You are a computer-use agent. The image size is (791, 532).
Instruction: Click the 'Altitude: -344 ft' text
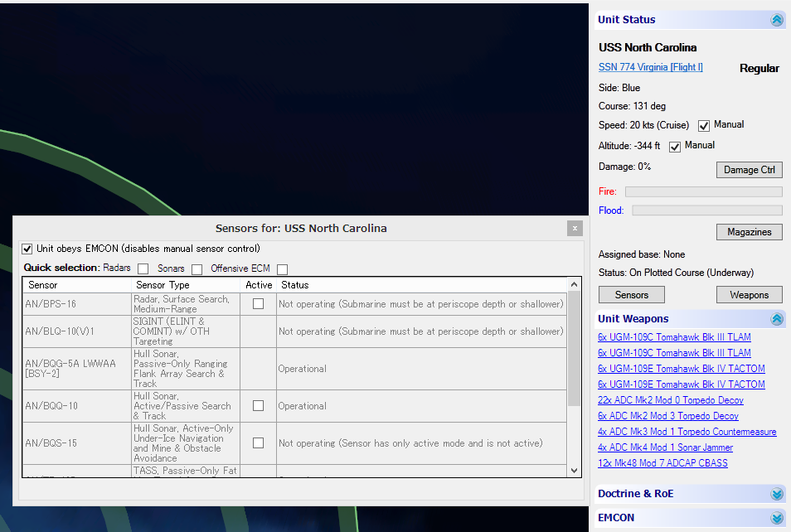tap(629, 146)
